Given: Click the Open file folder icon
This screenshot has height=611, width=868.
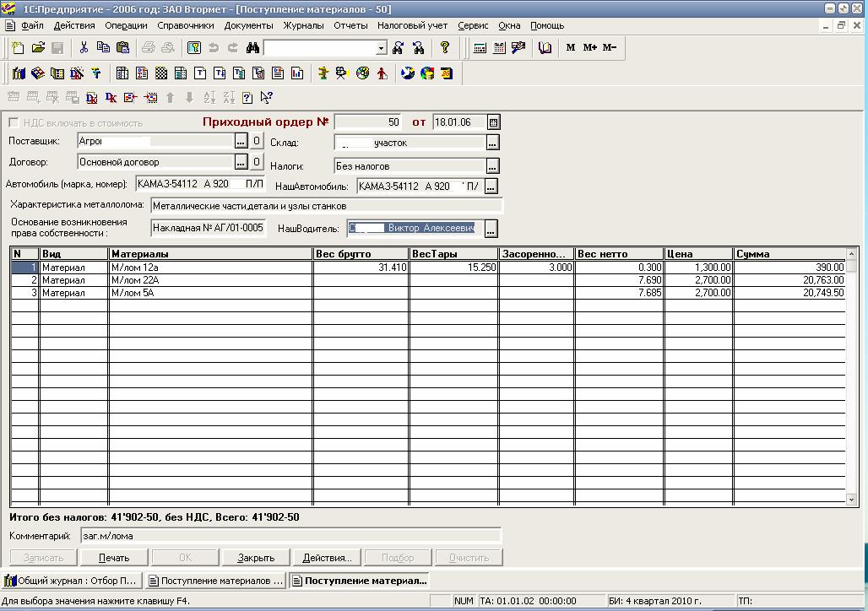Looking at the screenshot, I should click(38, 48).
